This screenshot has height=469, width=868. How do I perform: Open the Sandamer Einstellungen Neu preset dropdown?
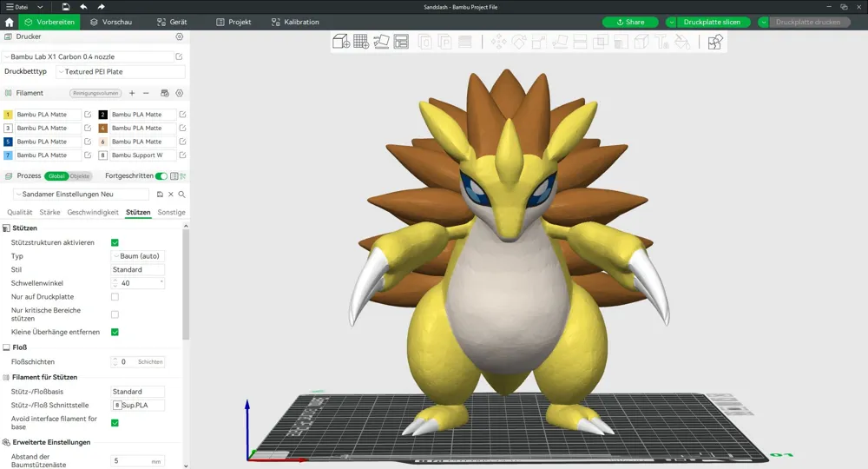point(81,195)
